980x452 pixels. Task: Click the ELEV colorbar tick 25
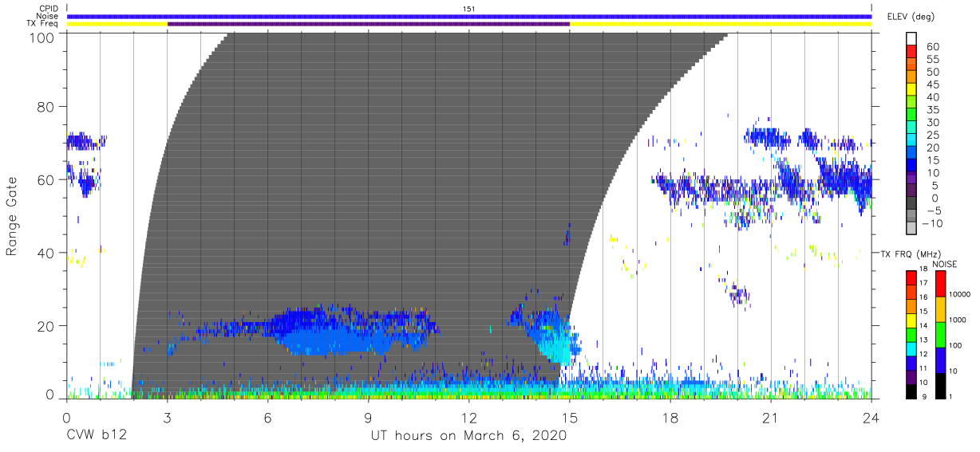pos(933,135)
